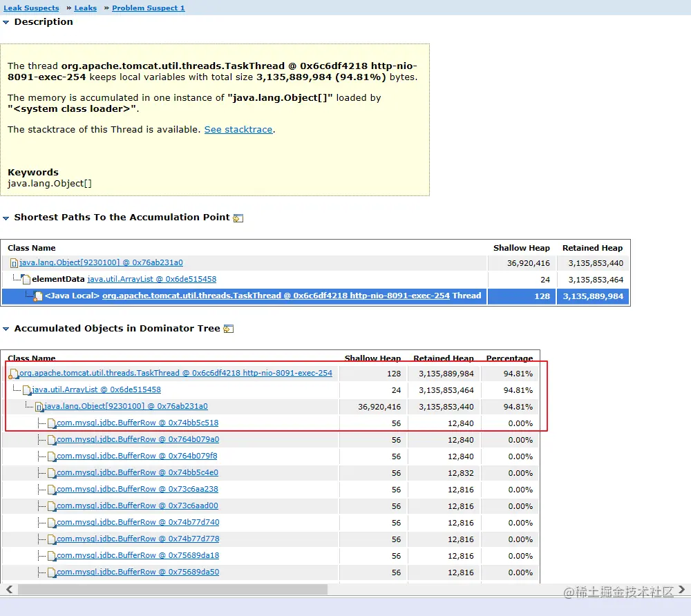Select the 3,135,889,984 retained heap cell in highlighted row
Image resolution: width=691 pixels, height=616 pixels.
click(593, 296)
